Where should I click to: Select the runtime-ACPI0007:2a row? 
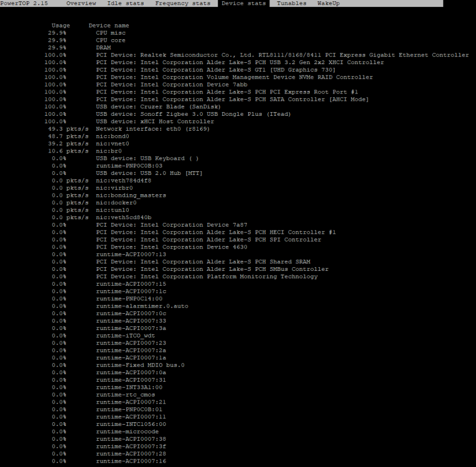109,351
